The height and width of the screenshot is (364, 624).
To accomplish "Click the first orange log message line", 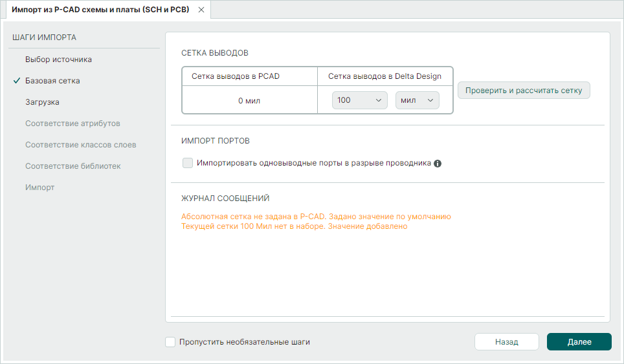I will coord(316,217).
